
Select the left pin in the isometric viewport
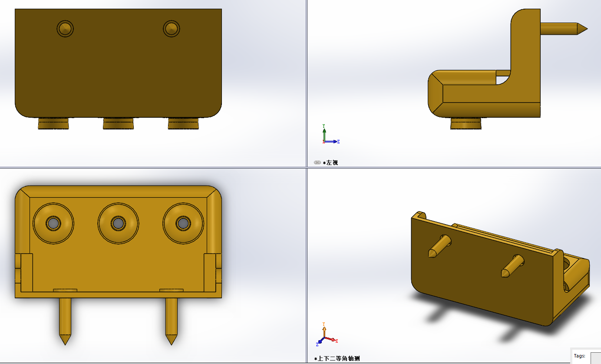[439, 246]
